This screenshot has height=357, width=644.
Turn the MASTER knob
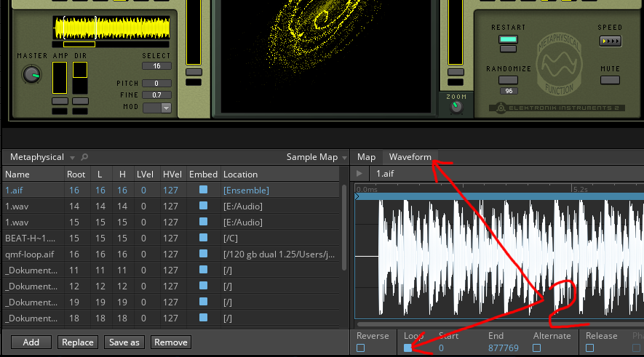[31, 75]
